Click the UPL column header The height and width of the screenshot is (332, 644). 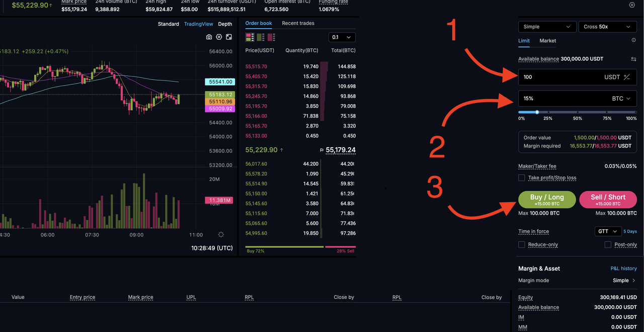191,297
